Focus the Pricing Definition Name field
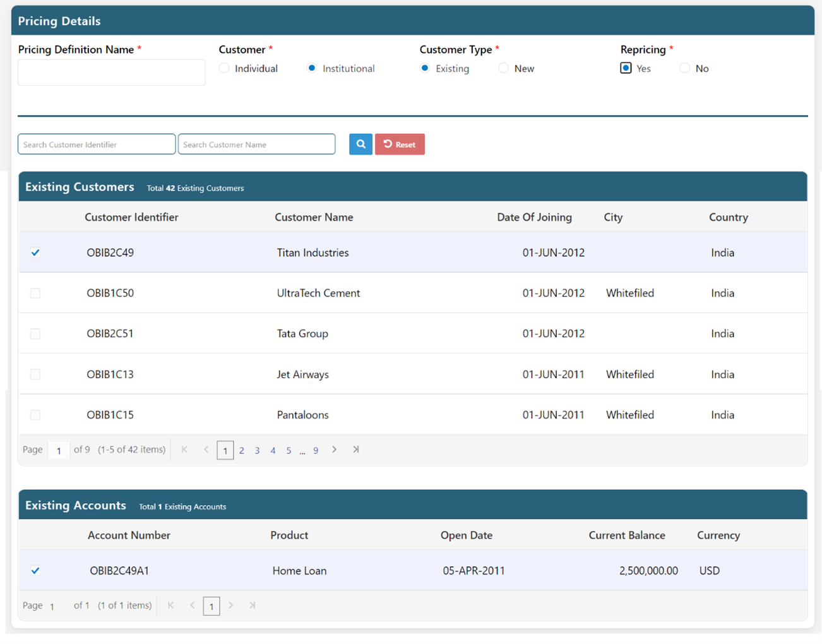Viewport: 822px width, 644px height. 111,73
